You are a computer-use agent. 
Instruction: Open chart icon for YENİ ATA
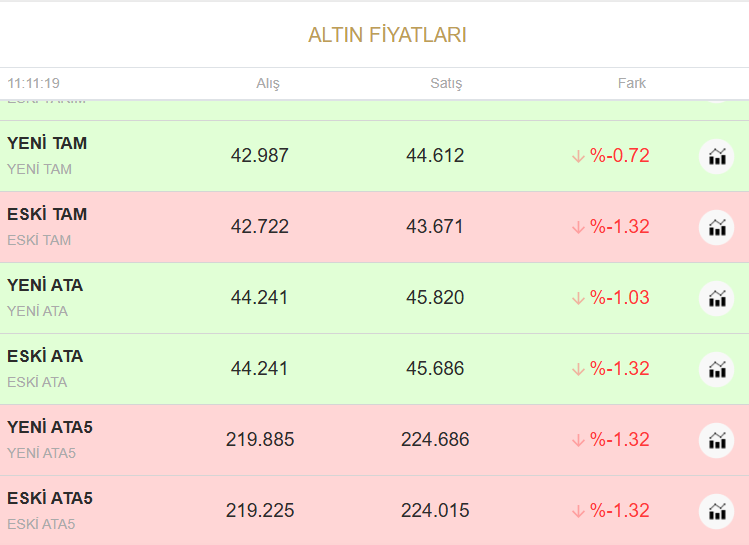716,298
